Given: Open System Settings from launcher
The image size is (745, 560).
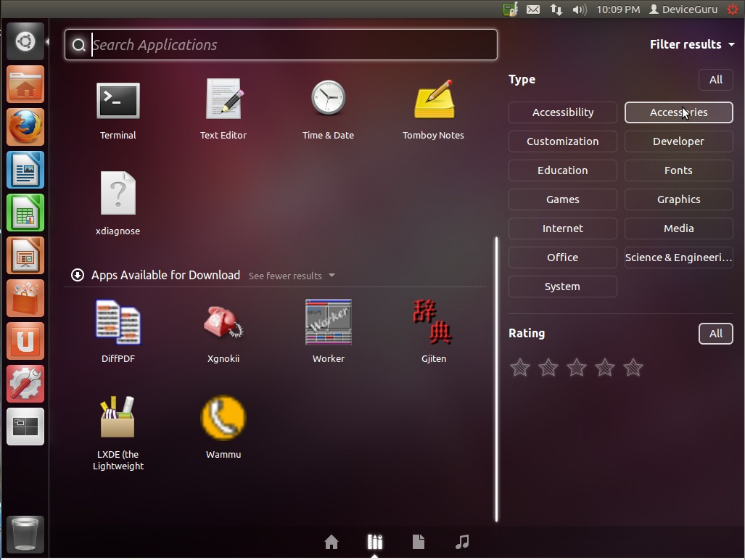Looking at the screenshot, I should coord(25,383).
